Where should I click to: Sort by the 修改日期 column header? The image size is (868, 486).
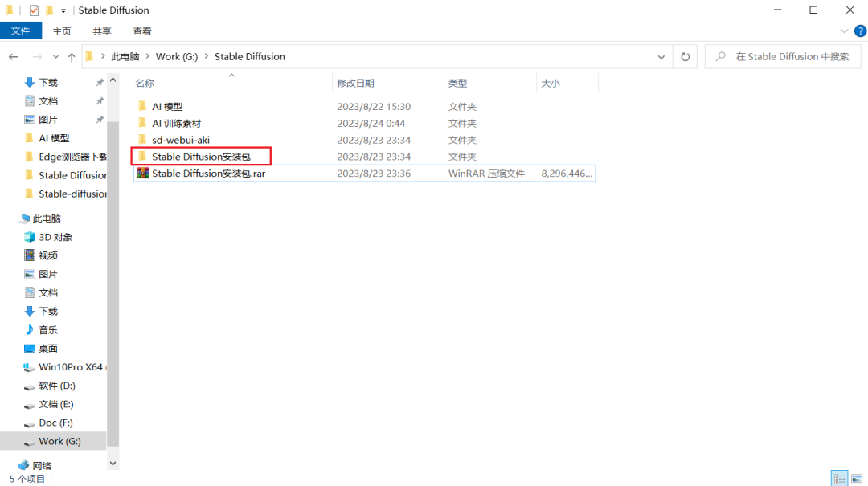355,83
